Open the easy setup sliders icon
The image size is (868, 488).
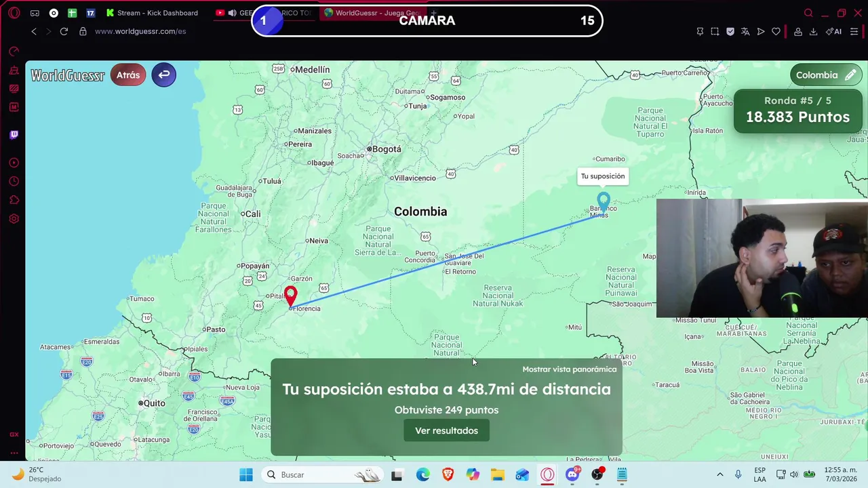click(x=854, y=31)
